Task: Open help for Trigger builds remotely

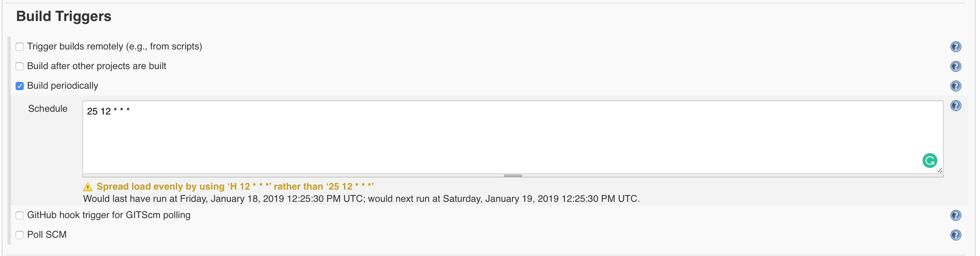Action: pos(955,47)
